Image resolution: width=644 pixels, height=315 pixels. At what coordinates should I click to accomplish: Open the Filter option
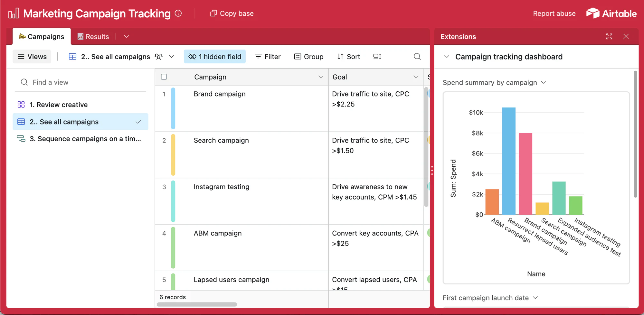click(268, 57)
